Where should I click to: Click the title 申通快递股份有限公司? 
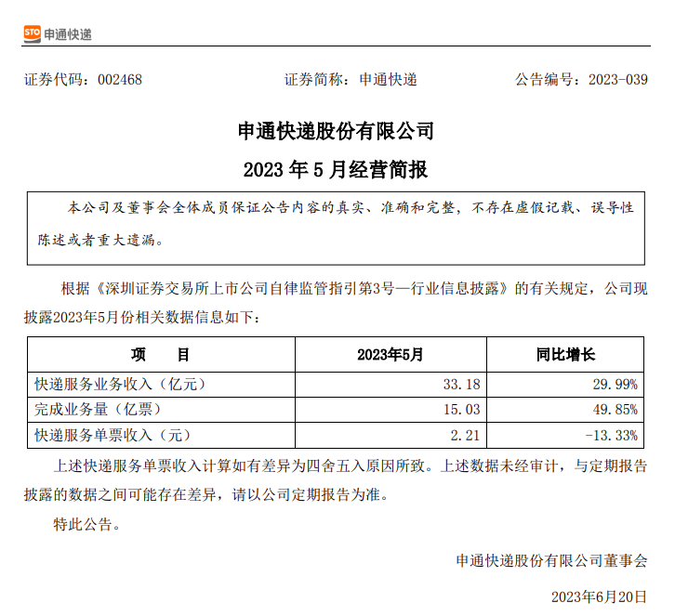(x=336, y=131)
